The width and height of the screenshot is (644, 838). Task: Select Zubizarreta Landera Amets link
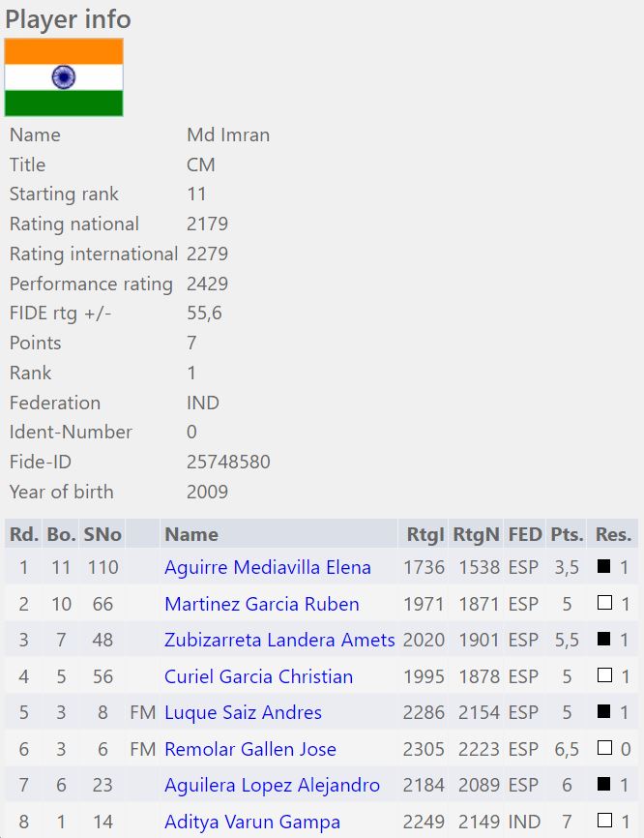tap(279, 641)
